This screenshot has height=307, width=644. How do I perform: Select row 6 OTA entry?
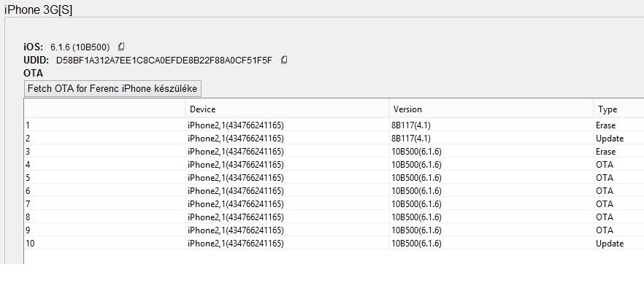click(x=334, y=191)
